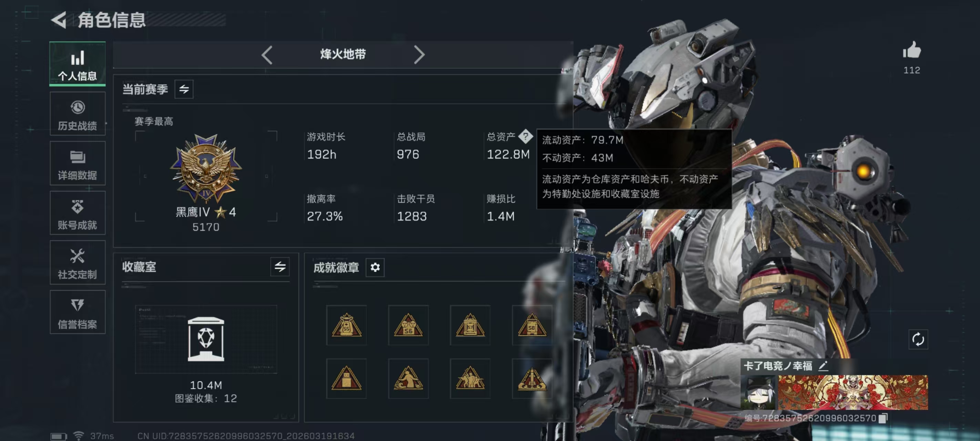Click the collection room display thumbnail
980x441 pixels.
pos(206,339)
